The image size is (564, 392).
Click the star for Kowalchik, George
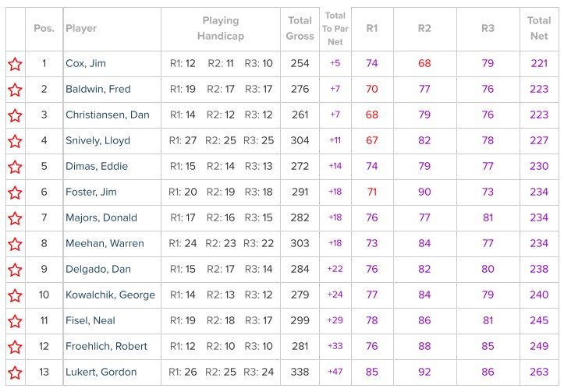tap(15, 295)
